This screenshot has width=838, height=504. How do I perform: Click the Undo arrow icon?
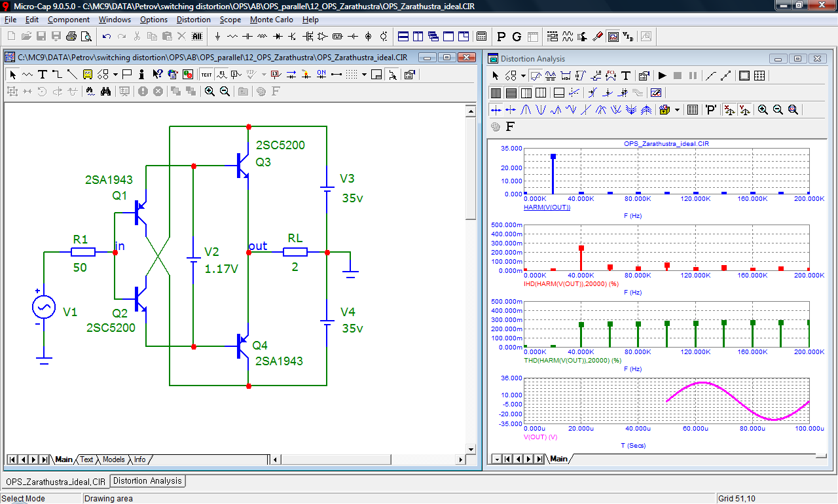click(106, 36)
